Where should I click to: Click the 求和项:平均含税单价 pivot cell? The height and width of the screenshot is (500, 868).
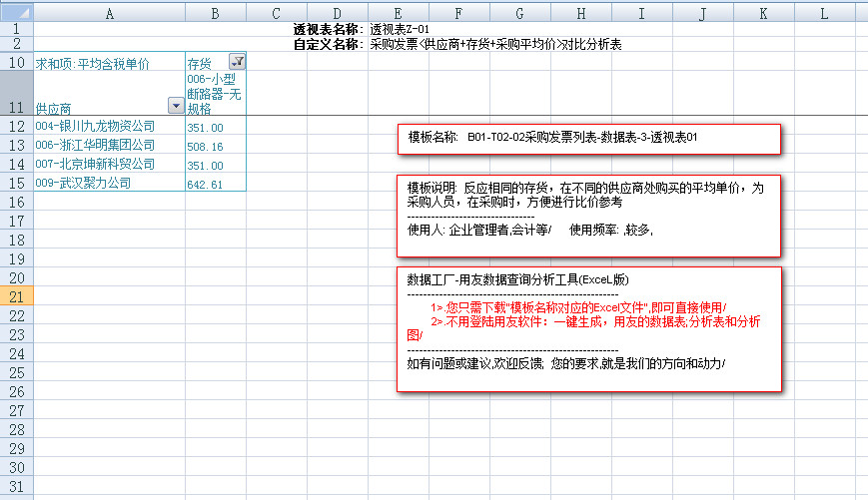click(92, 63)
